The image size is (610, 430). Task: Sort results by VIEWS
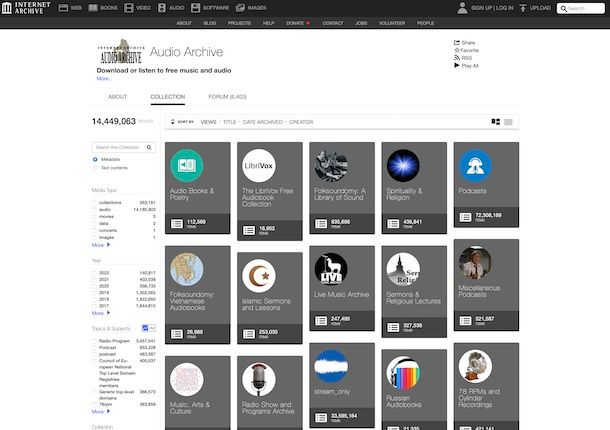click(209, 122)
